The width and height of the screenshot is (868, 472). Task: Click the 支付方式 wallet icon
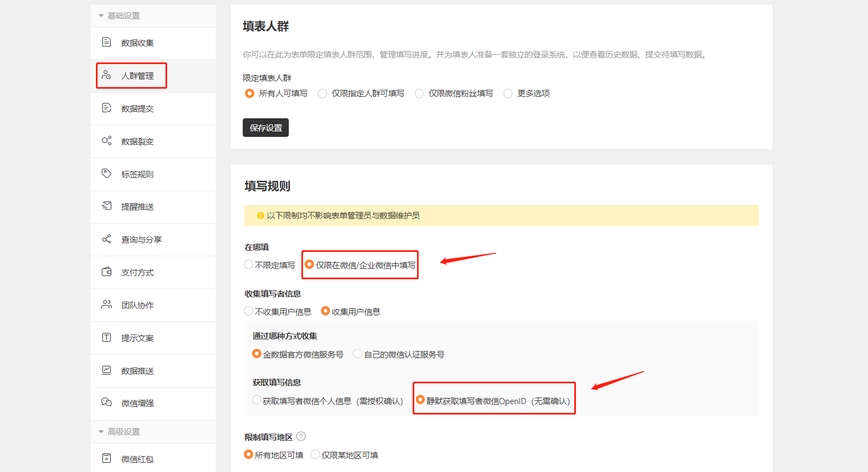107,272
